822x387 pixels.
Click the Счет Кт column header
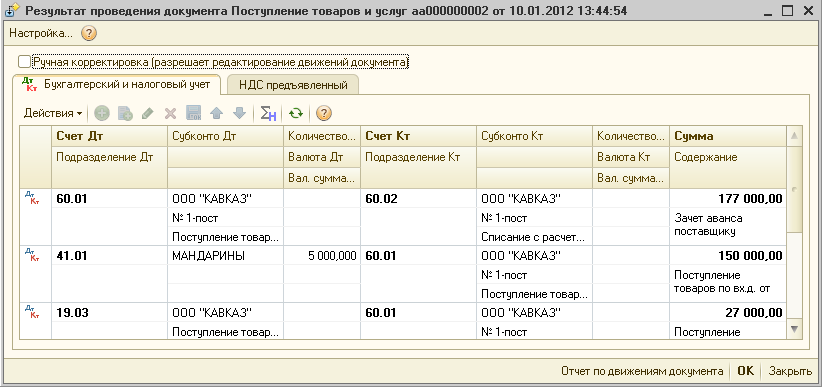(x=419, y=136)
